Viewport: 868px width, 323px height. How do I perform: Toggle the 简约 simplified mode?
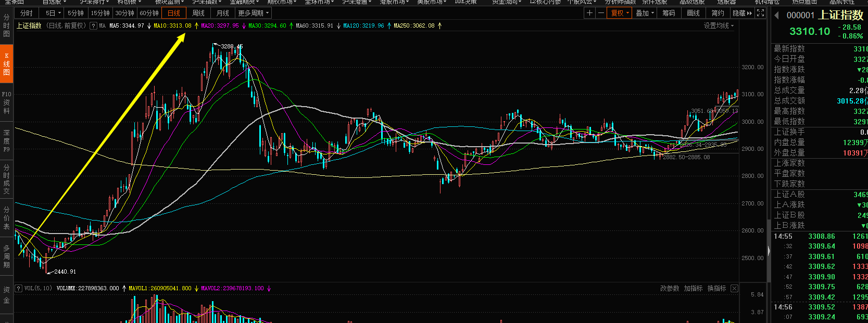click(x=718, y=13)
